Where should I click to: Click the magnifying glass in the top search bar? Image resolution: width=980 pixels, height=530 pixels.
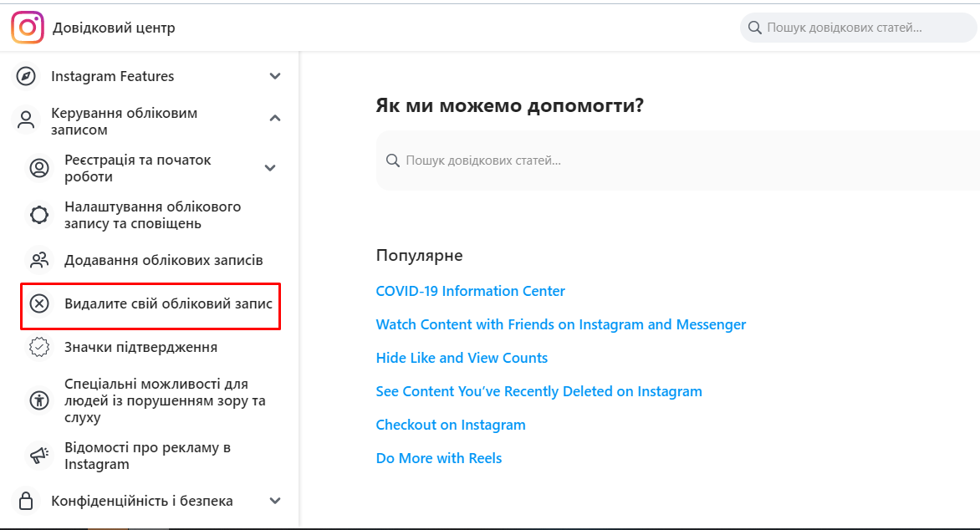point(754,27)
